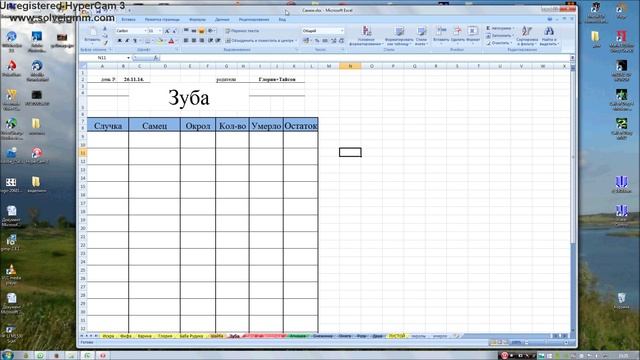Click the fill color paint bucket swatch
640x360 pixels.
click(159, 41)
